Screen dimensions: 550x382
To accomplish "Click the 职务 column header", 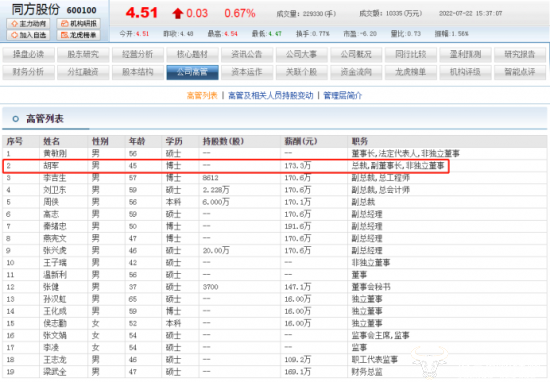I will (x=360, y=141).
